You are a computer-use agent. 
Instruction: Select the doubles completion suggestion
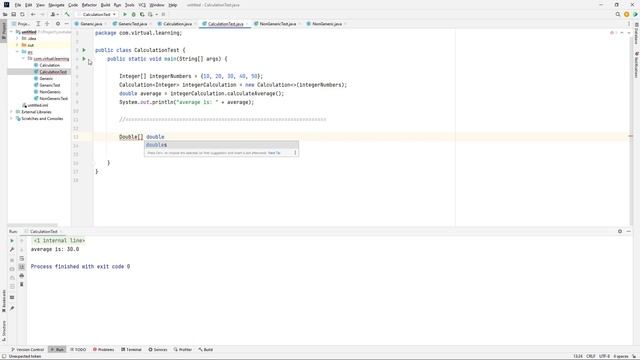(x=221, y=145)
